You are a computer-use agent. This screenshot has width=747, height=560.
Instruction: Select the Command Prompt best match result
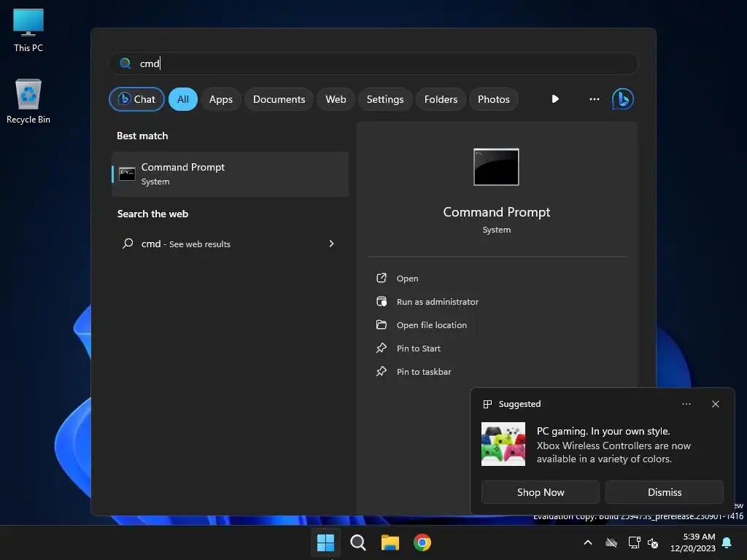(230, 174)
